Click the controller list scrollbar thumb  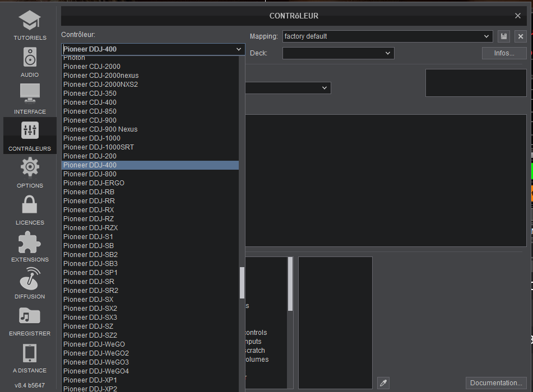click(x=242, y=283)
